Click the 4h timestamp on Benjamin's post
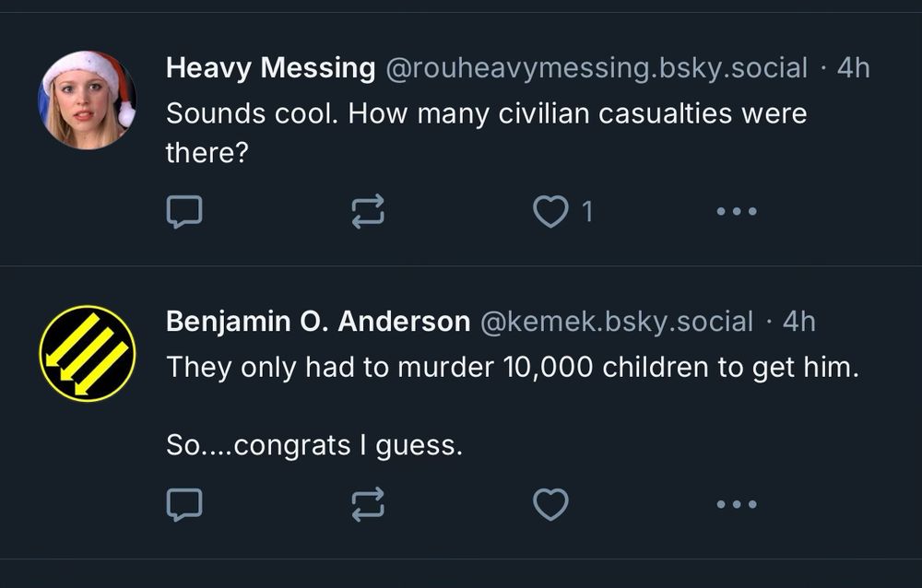Image resolution: width=922 pixels, height=588 pixels. pyautogui.click(x=798, y=322)
